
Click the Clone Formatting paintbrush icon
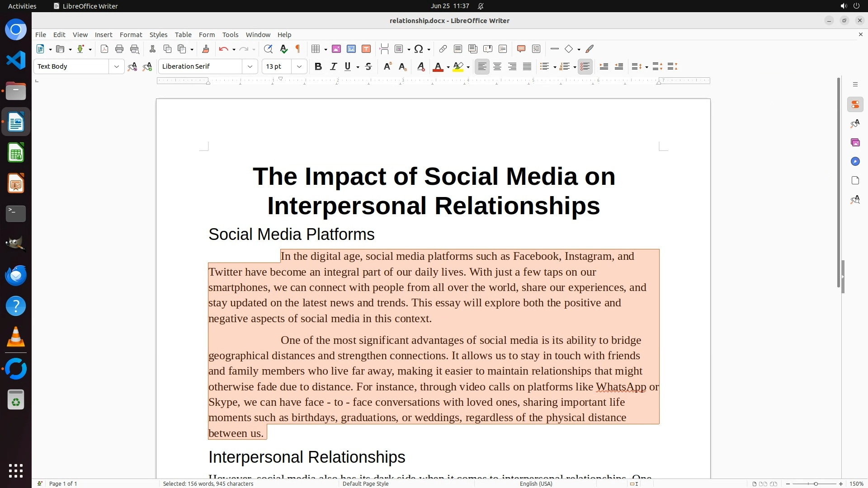pyautogui.click(x=205, y=49)
